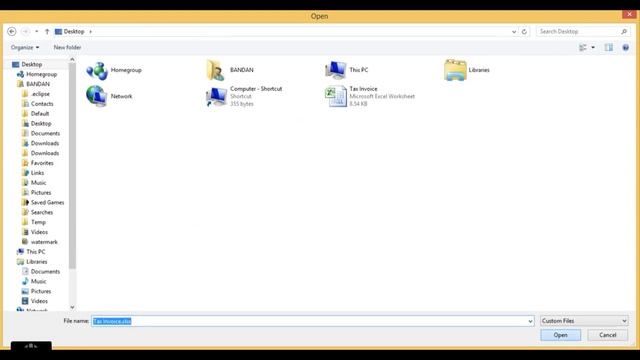640x360 pixels.
Task: Open watermark folder in tree
Action: click(x=44, y=242)
